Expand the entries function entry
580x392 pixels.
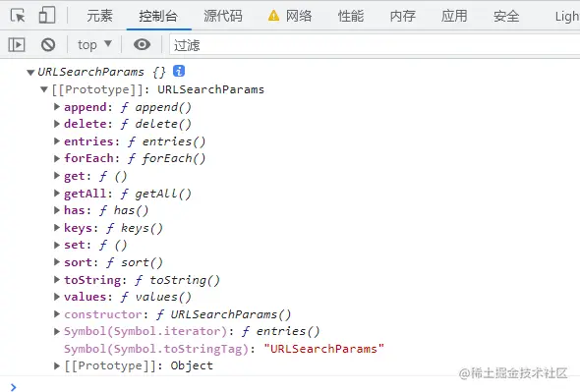click(57, 140)
